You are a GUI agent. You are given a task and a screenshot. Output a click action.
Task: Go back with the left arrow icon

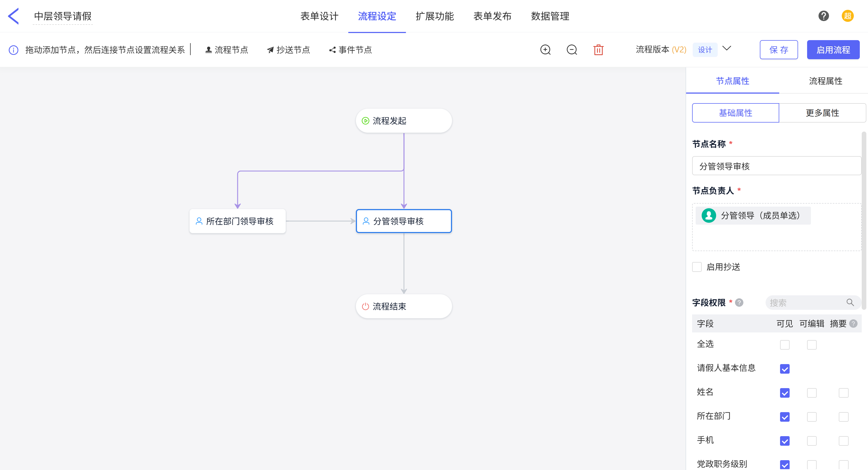[x=13, y=16]
